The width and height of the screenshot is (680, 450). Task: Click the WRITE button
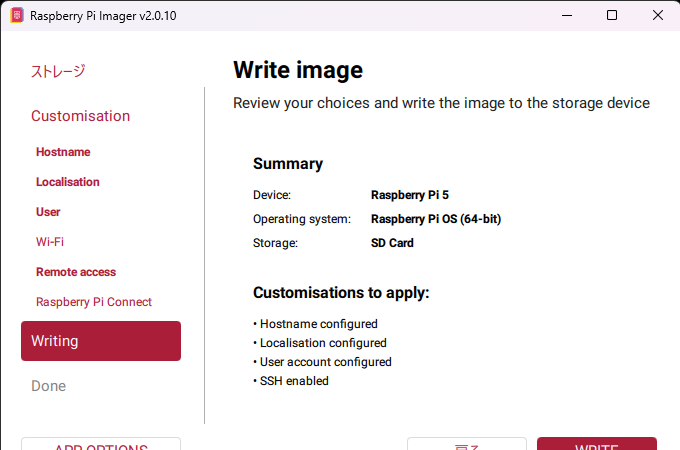[597, 444]
